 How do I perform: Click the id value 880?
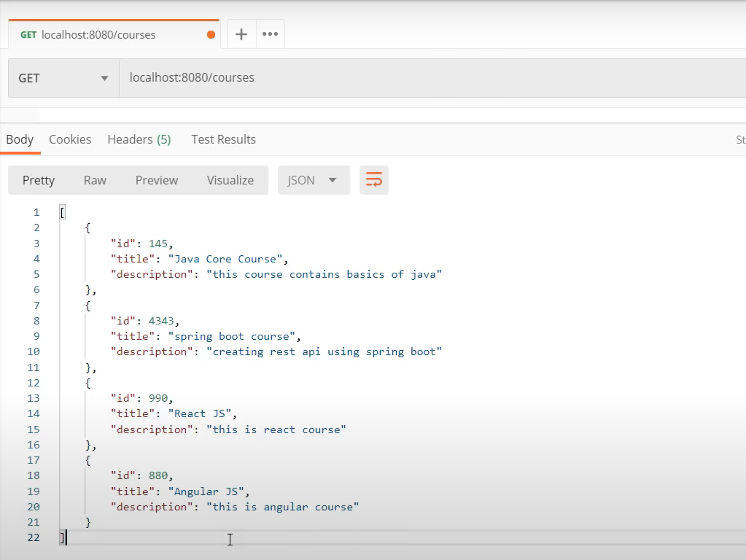coord(158,476)
